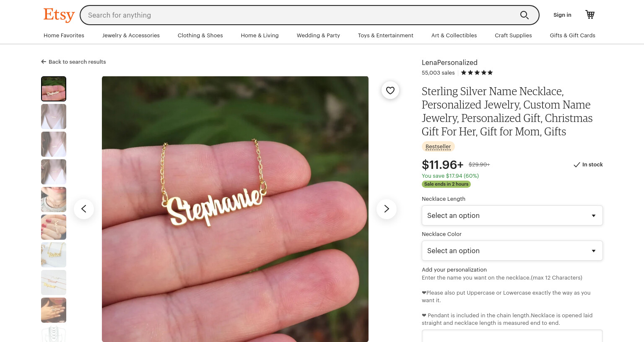Focus the Search for anything field
The height and width of the screenshot is (342, 644).
[x=300, y=15]
